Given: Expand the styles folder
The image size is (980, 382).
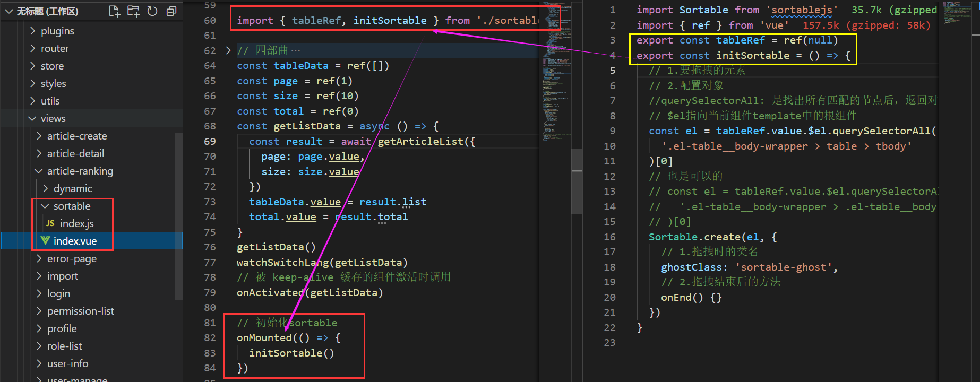Looking at the screenshot, I should click(x=33, y=83).
